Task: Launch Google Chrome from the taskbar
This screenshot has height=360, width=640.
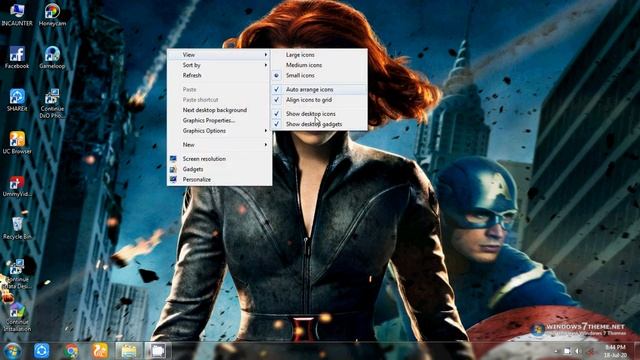Action: tap(71, 351)
